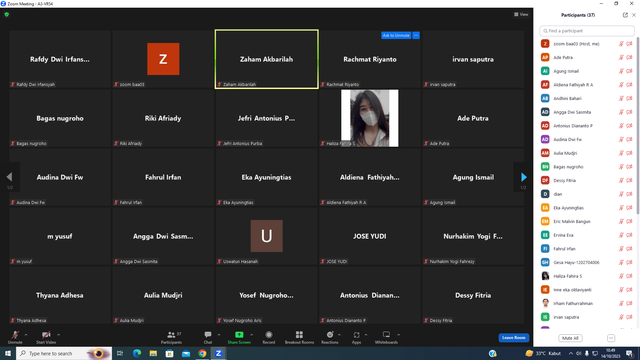Open Breakout Rooms icon
This screenshot has width=640, height=360.
point(299,335)
